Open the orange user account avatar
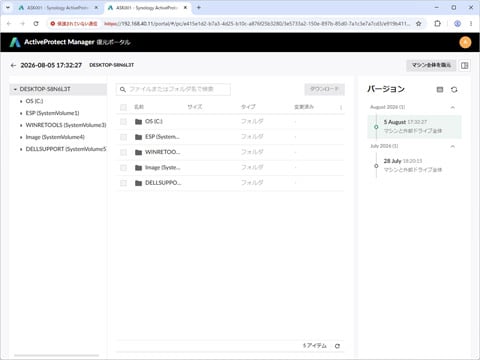The width and height of the screenshot is (480, 360). [465, 42]
